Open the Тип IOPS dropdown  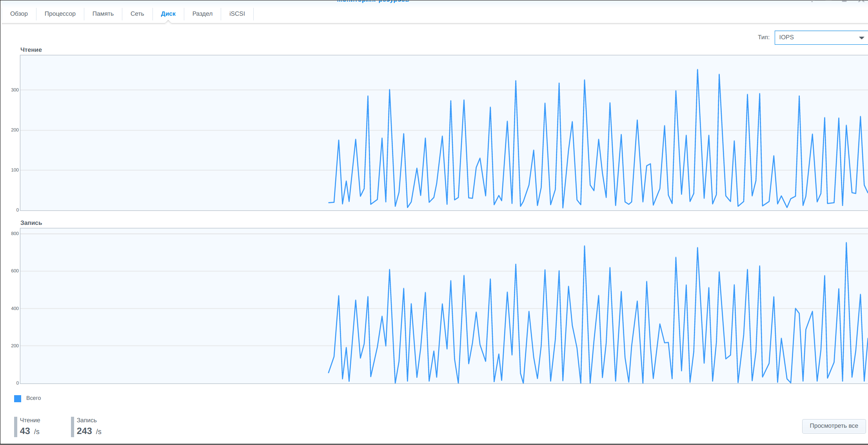pos(821,38)
